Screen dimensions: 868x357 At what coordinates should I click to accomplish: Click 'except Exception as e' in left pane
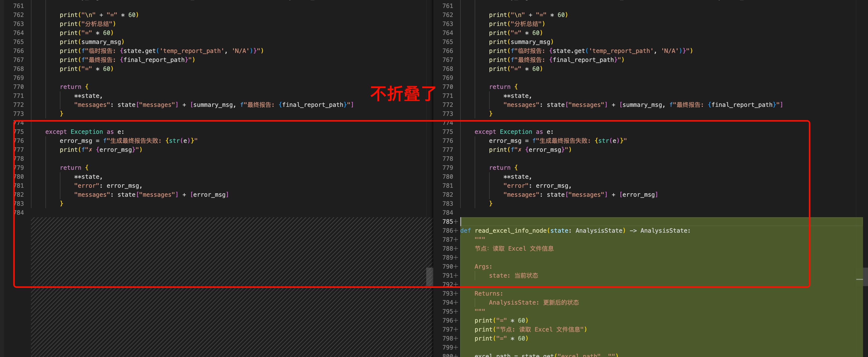[x=85, y=132]
